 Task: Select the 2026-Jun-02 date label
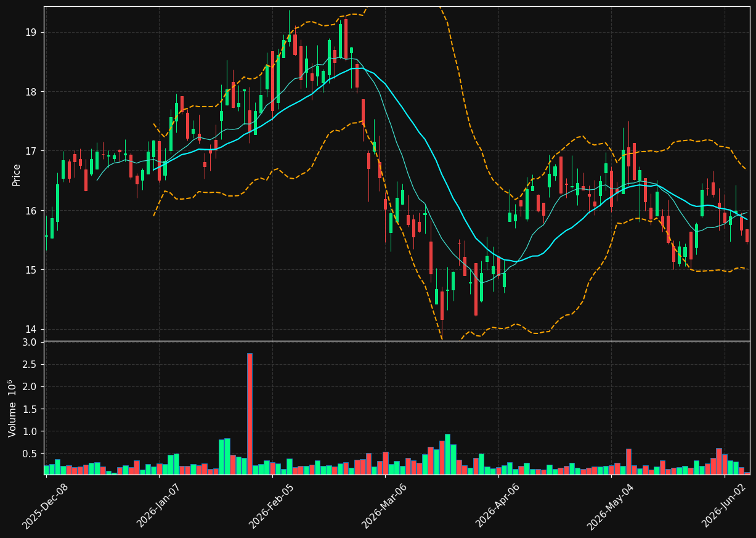724,505
